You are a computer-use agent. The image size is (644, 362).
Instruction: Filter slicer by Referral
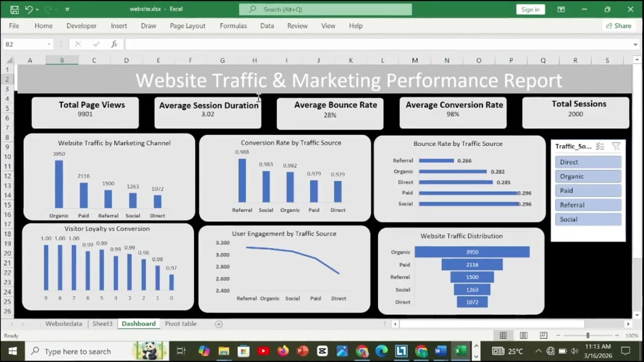[x=588, y=205]
